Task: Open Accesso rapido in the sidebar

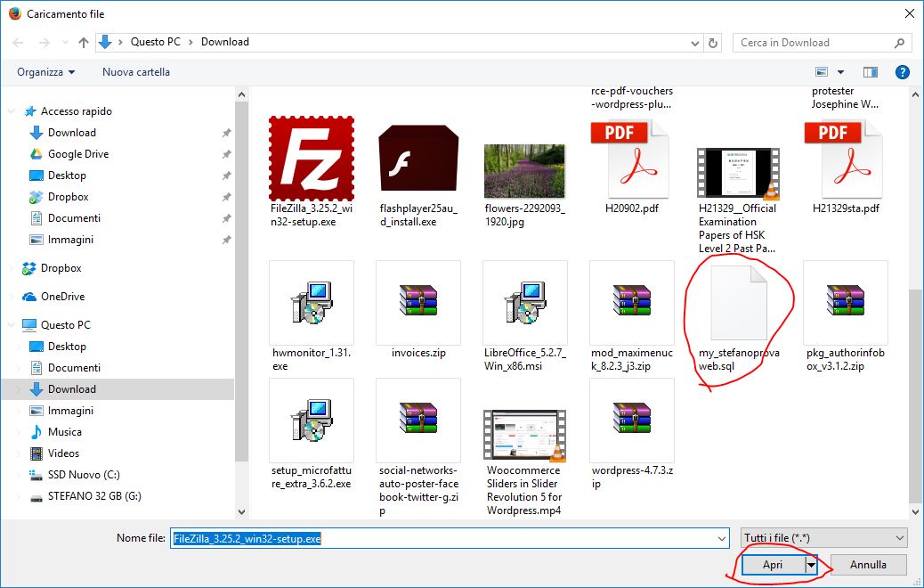Action: point(76,111)
